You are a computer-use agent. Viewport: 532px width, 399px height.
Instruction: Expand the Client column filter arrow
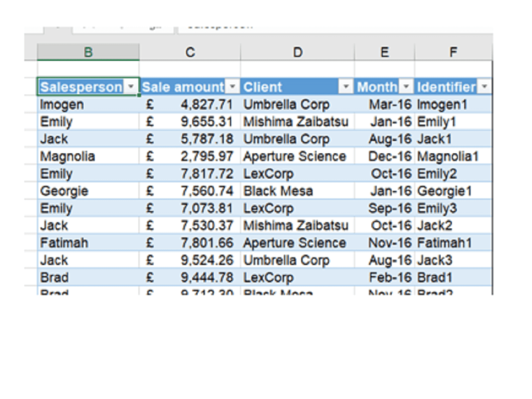[x=346, y=87]
